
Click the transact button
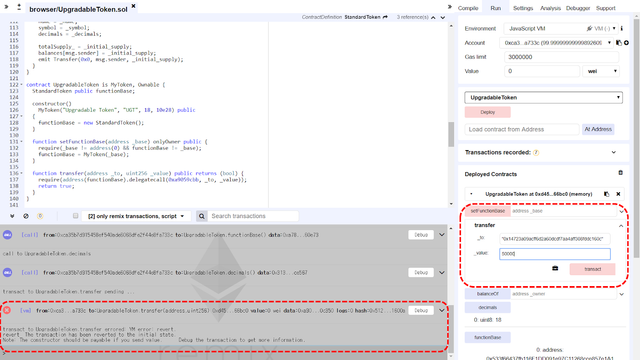tap(592, 269)
